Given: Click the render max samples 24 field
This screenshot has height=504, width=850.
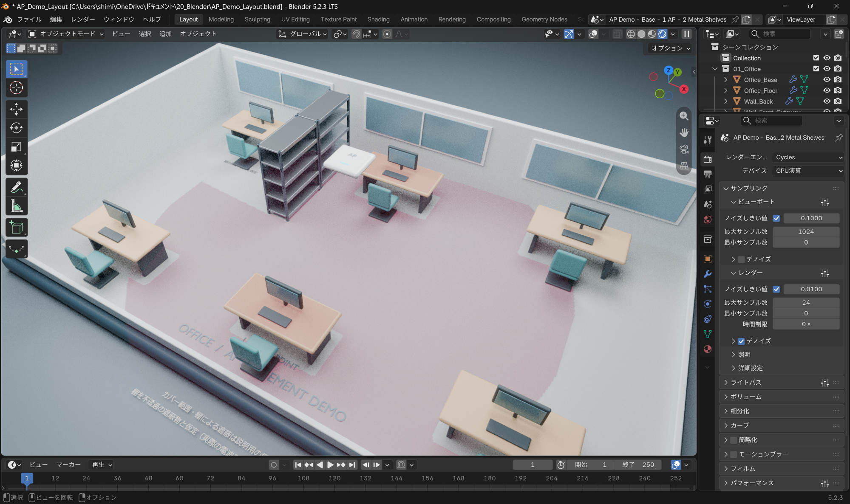Looking at the screenshot, I should [806, 303].
